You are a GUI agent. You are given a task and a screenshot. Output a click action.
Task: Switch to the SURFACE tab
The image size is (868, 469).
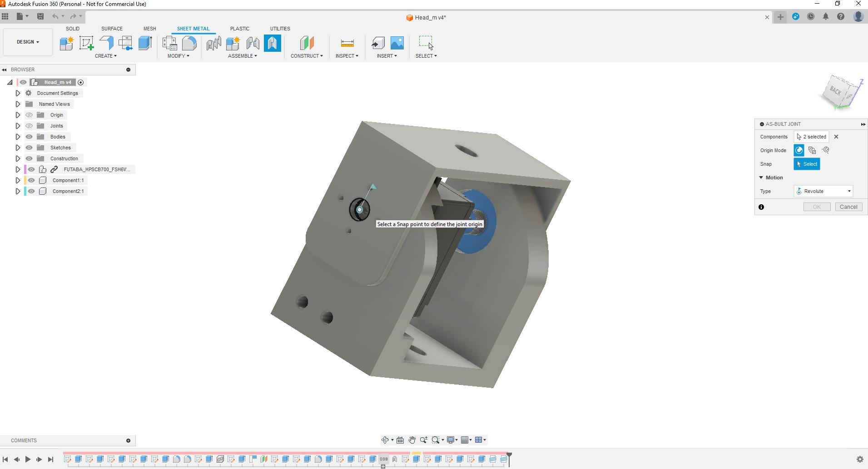[112, 29]
